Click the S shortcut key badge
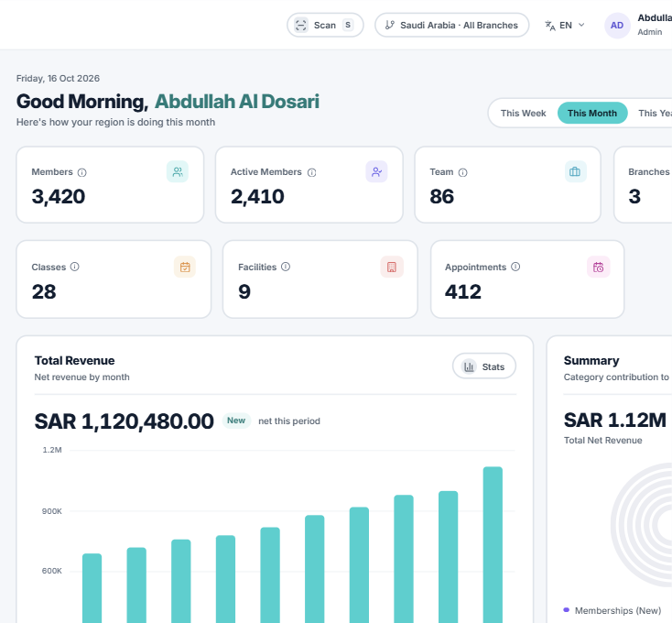The image size is (672, 623). [x=348, y=25]
